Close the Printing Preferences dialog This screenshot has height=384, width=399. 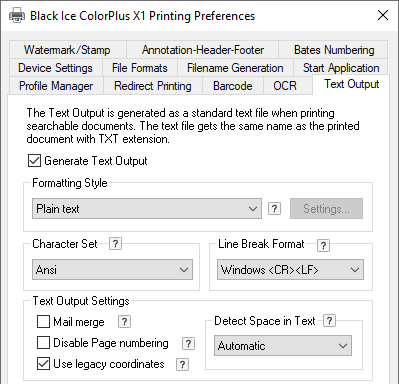[x=383, y=15]
